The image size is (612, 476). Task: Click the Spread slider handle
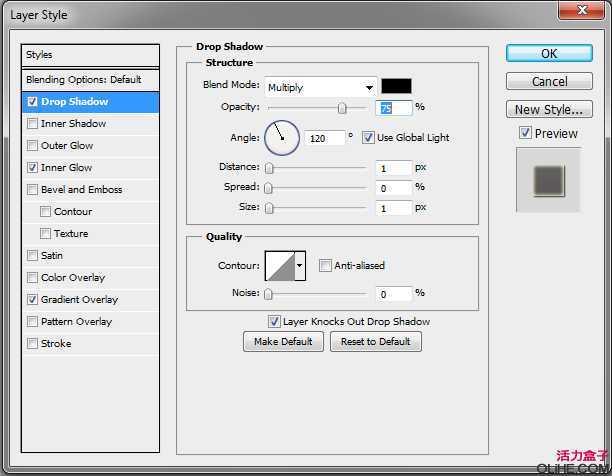(x=268, y=188)
